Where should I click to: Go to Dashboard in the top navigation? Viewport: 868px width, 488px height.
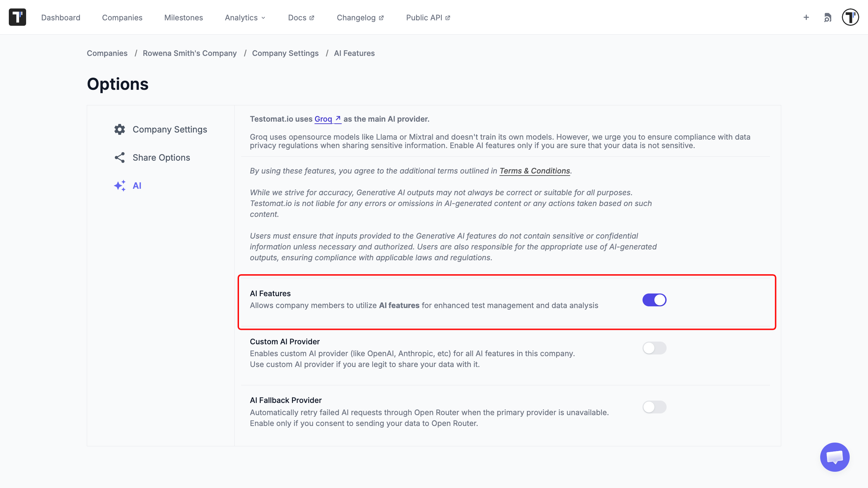click(61, 18)
